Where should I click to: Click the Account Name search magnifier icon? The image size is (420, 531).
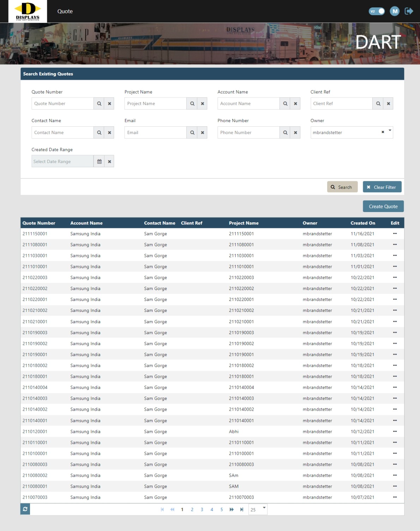285,104
